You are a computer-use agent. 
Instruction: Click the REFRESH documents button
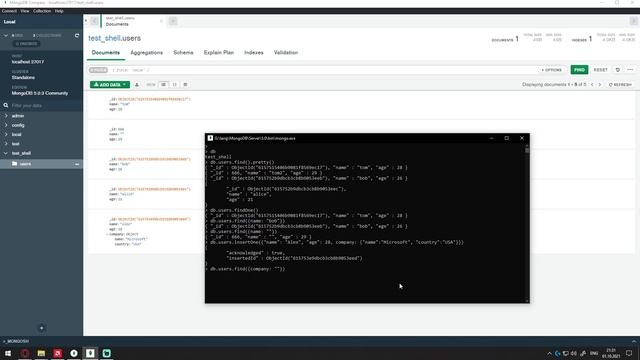click(620, 84)
